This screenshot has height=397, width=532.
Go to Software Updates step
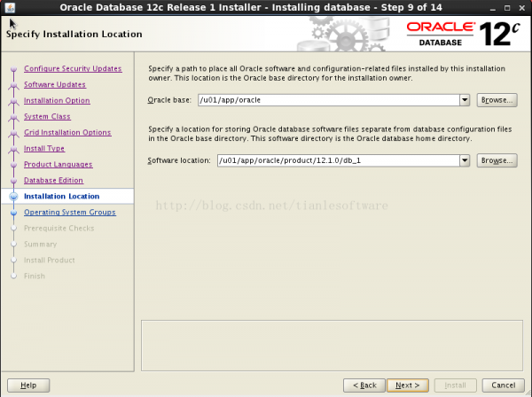coord(55,84)
